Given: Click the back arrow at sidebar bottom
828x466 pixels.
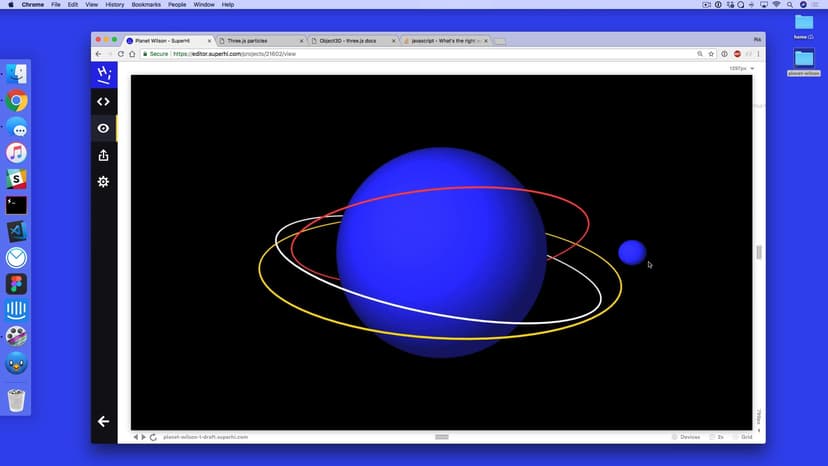Looking at the screenshot, I should pyautogui.click(x=103, y=421).
